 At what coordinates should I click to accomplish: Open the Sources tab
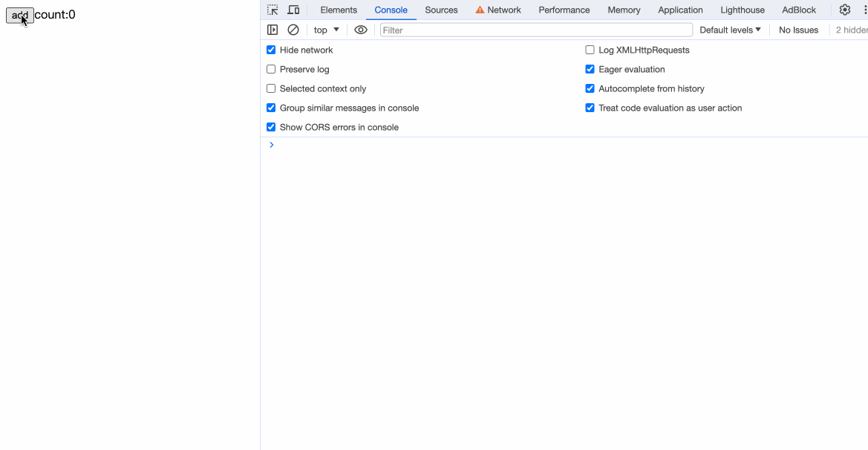coord(441,10)
